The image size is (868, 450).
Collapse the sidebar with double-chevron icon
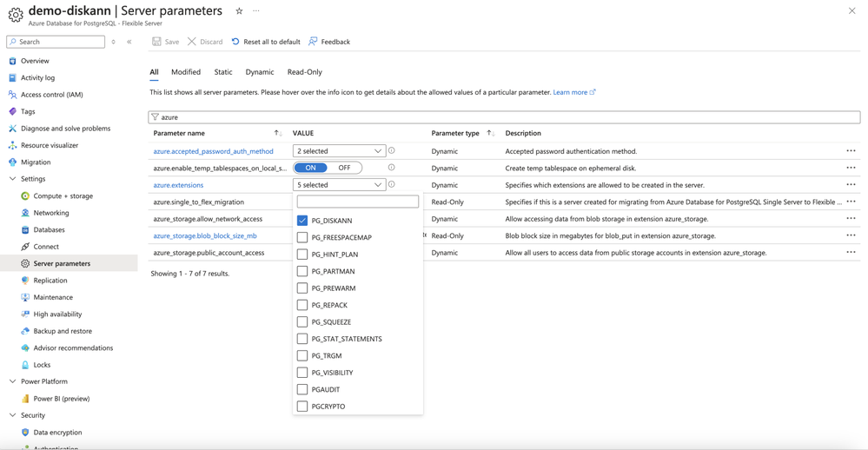(129, 42)
